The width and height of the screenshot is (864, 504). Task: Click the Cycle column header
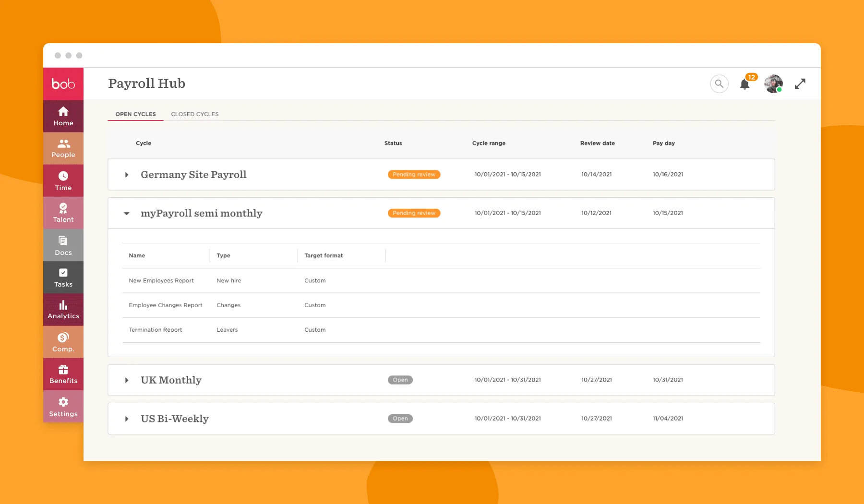coord(144,143)
